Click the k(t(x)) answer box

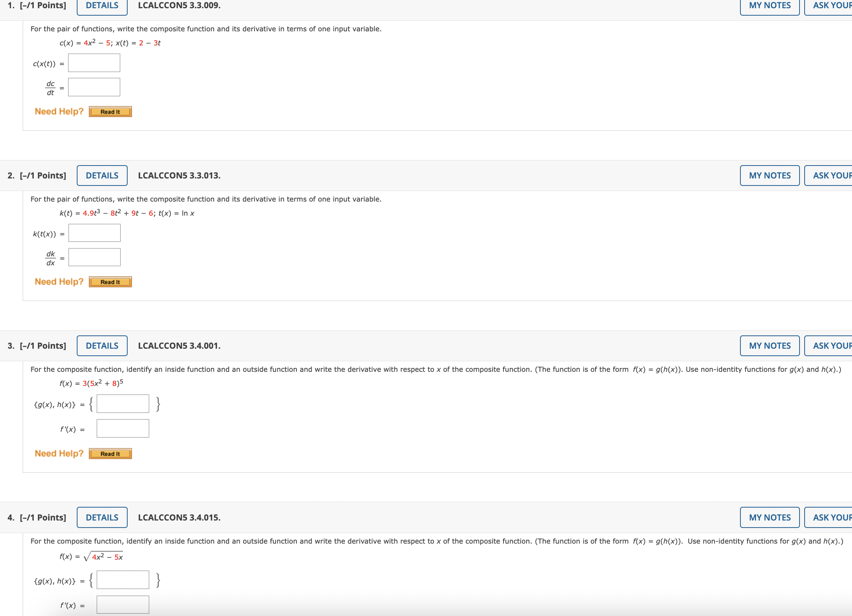pos(94,233)
